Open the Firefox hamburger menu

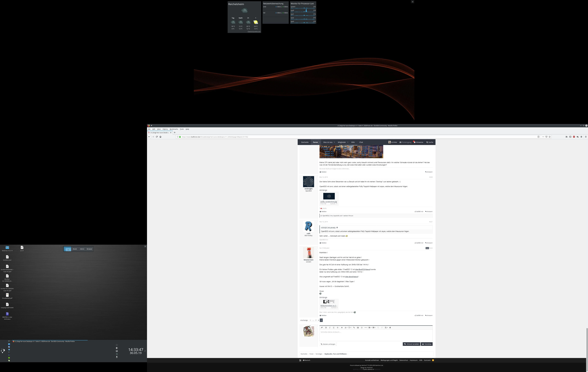point(586,137)
